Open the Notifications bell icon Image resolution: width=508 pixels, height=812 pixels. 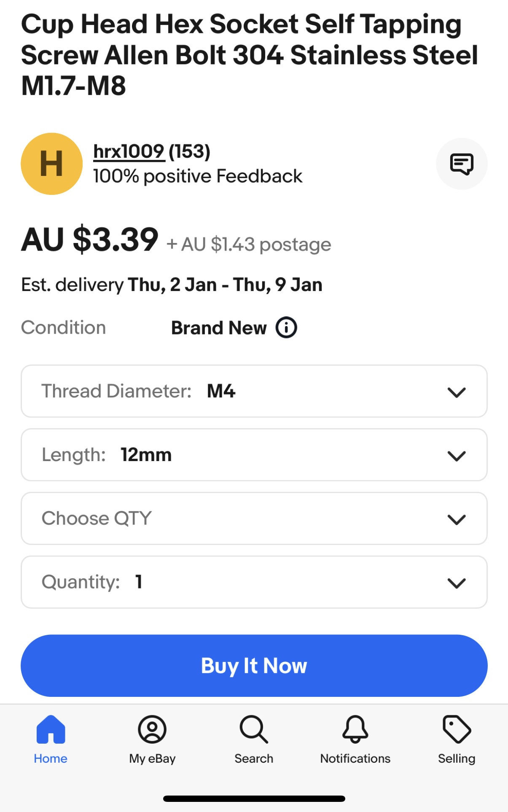[355, 729]
